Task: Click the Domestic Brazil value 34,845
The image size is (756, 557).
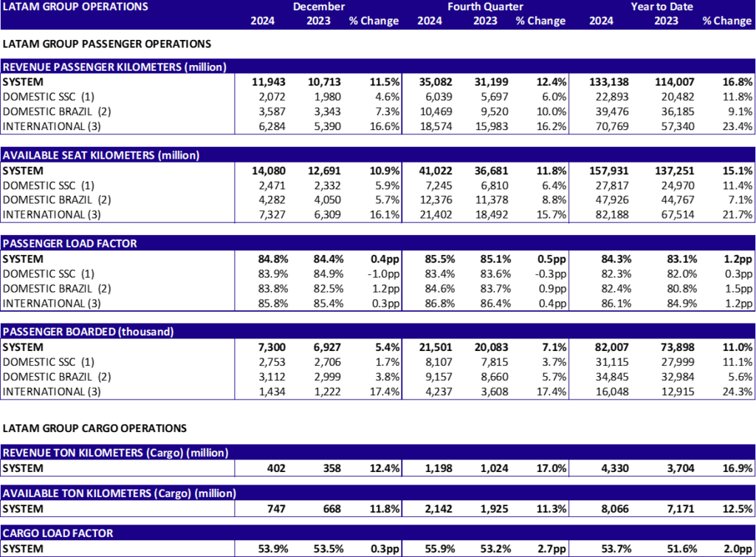Action: [x=612, y=377]
